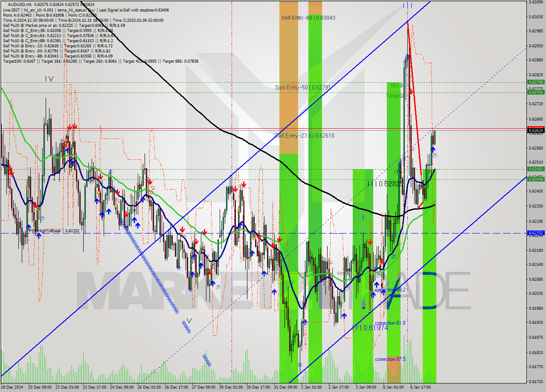Viewport: 546px width, 392px height.
Task: Click the '6 Jan 01:00' time label
Action: 393,387
